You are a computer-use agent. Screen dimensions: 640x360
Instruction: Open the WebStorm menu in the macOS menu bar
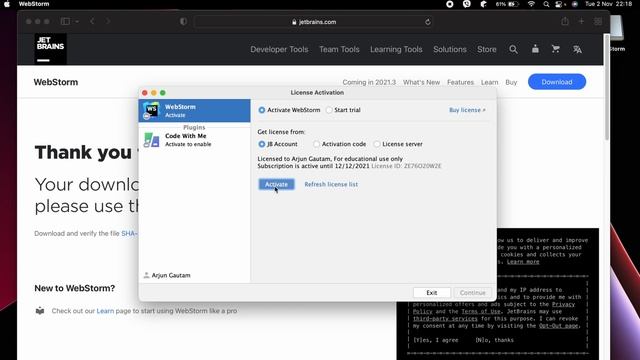pos(34,4)
